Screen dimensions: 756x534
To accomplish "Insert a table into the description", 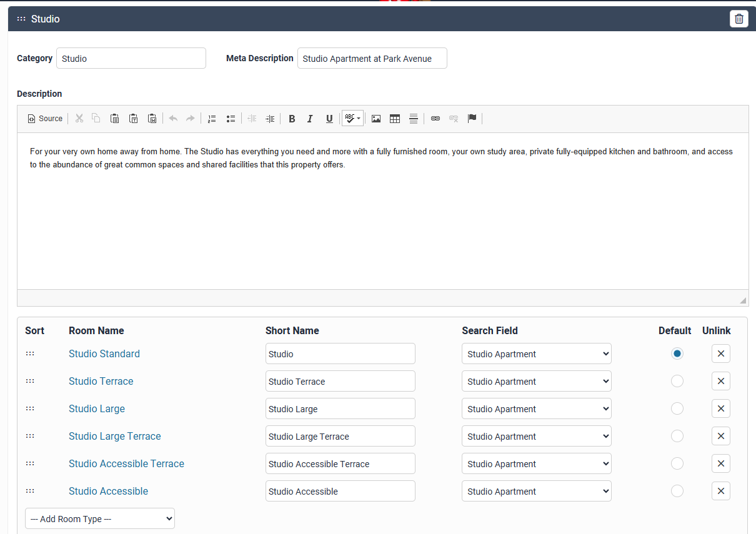I will click(x=395, y=119).
